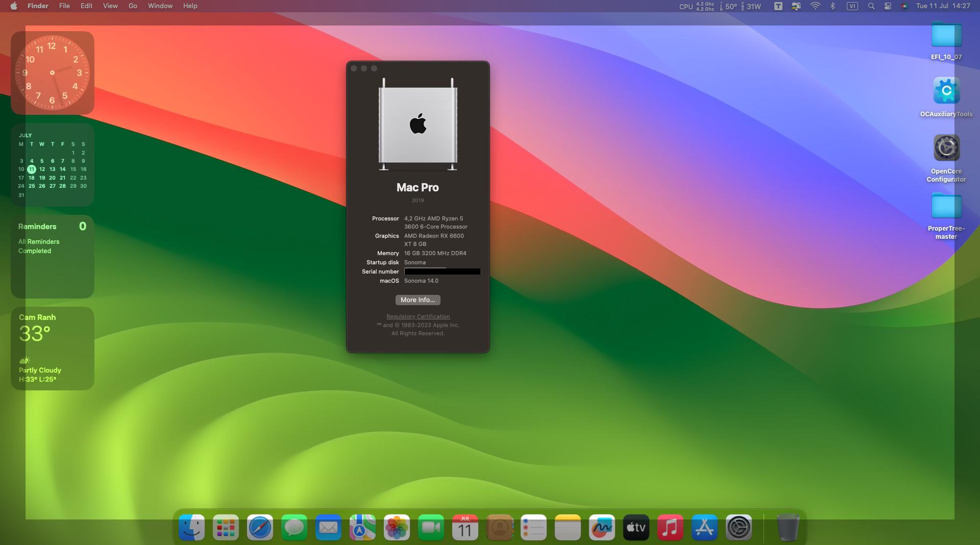Open Notes app in the Dock
This screenshot has height=545, width=980.
[568, 527]
